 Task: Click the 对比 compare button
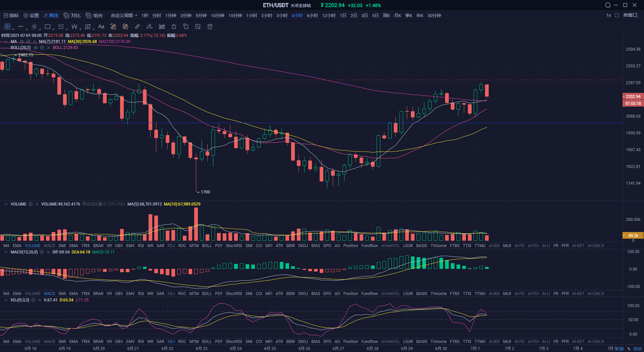pyautogui.click(x=72, y=15)
